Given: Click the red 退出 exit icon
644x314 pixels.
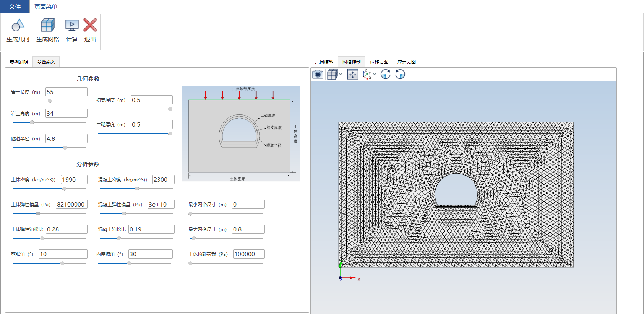Looking at the screenshot, I should click(x=90, y=26).
